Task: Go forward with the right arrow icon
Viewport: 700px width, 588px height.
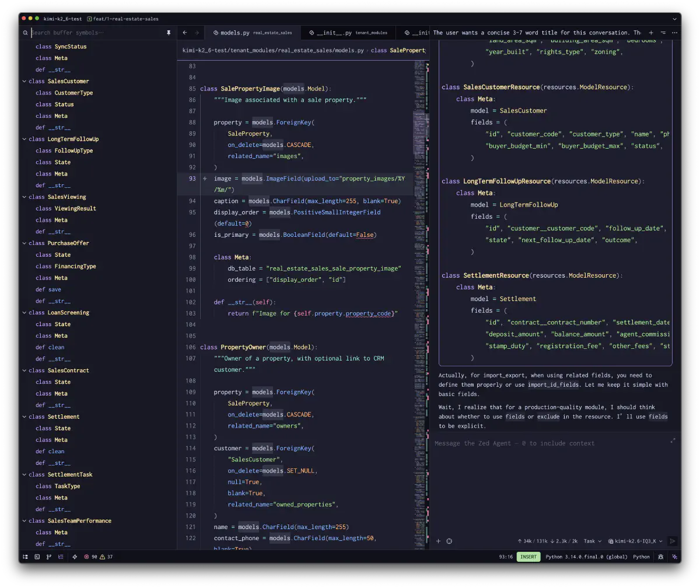Action: [197, 33]
